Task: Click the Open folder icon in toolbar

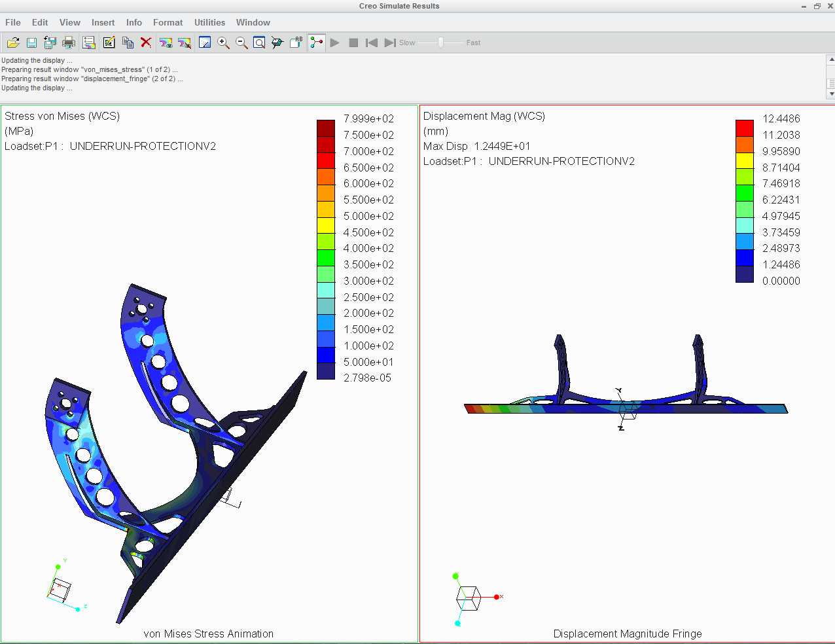Action: (13, 43)
